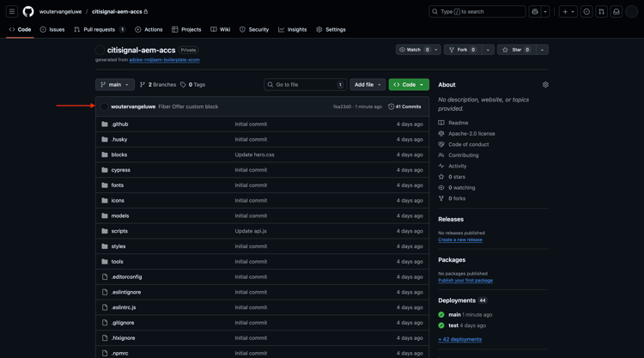Open the adobe-rnd/aem-boilerplate-xcom template link
Viewport: 644px width, 358px height.
click(x=164, y=60)
